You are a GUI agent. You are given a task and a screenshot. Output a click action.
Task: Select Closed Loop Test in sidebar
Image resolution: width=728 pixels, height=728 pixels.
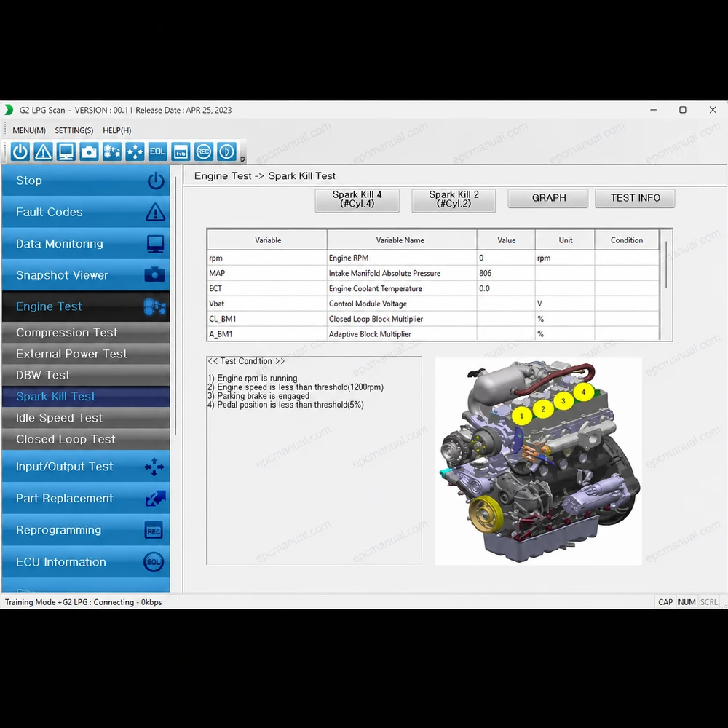pyautogui.click(x=86, y=439)
